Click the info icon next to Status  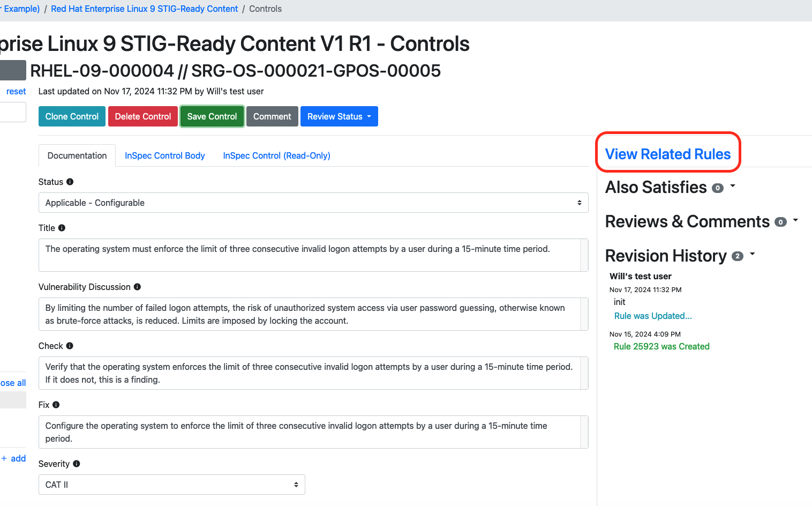(x=70, y=182)
